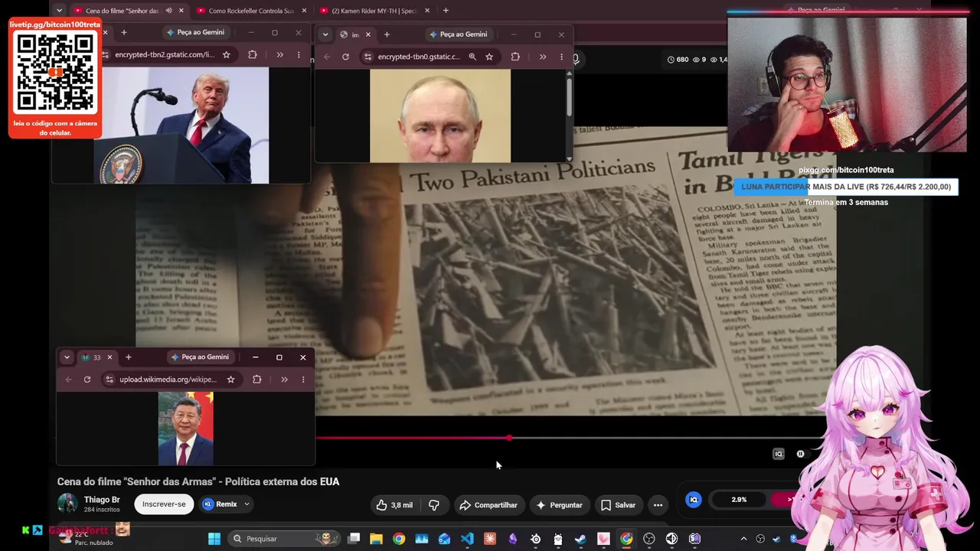Open Visual Studio Code from the taskbar

point(467,539)
